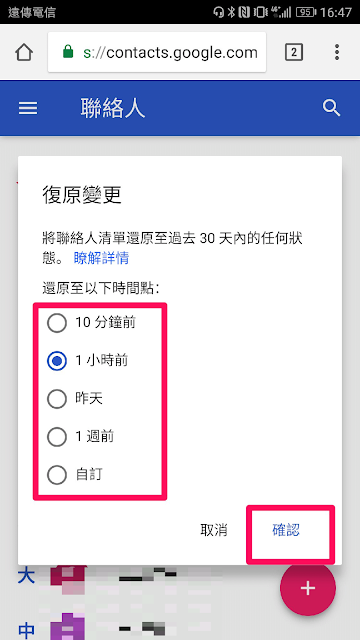Confirm with the 確認 button
The height and width of the screenshot is (640, 360).
(x=286, y=530)
